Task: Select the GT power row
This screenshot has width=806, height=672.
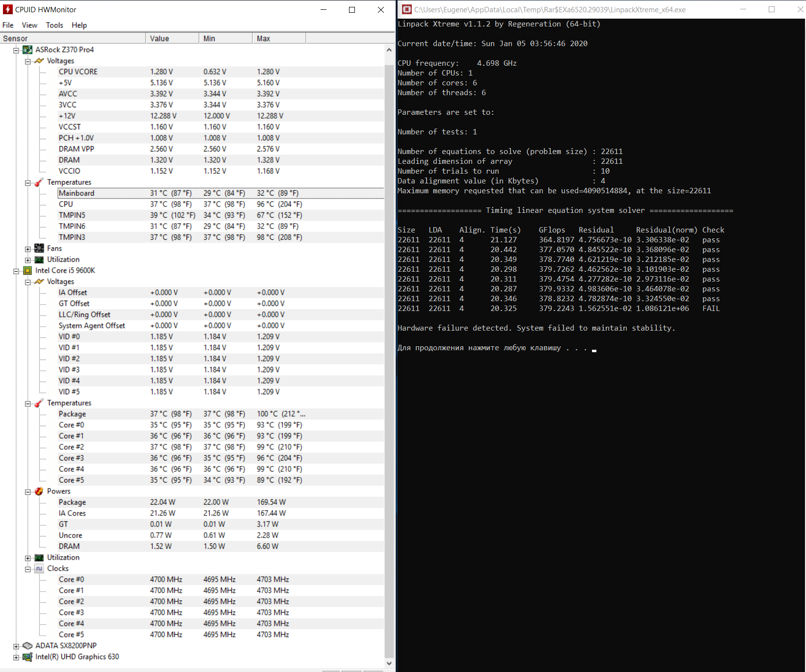Action: (221, 524)
